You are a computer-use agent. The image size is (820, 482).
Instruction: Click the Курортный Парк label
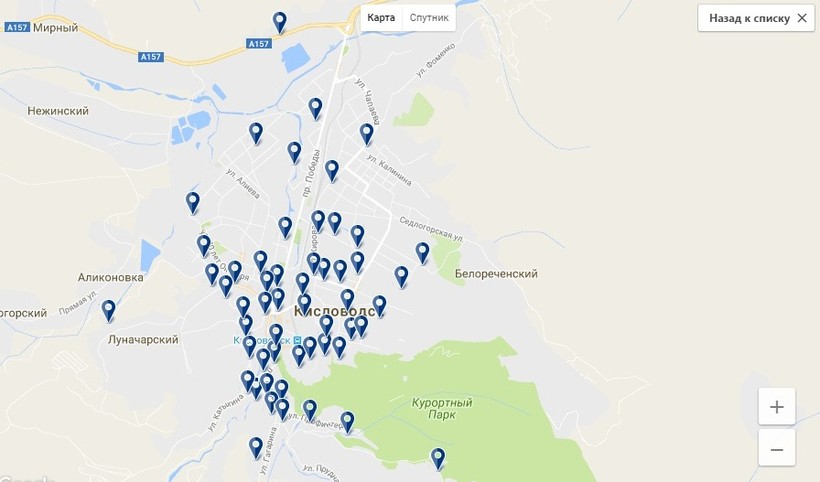pos(442,409)
